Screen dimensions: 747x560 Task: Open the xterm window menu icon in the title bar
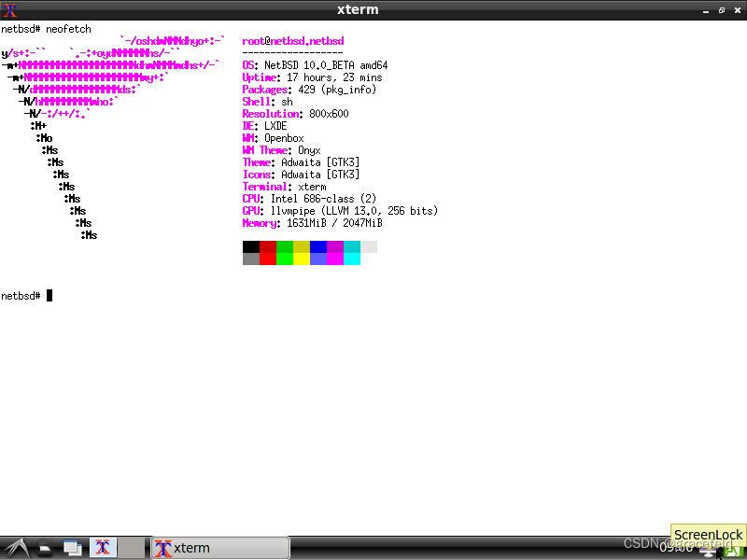tap(9, 9)
